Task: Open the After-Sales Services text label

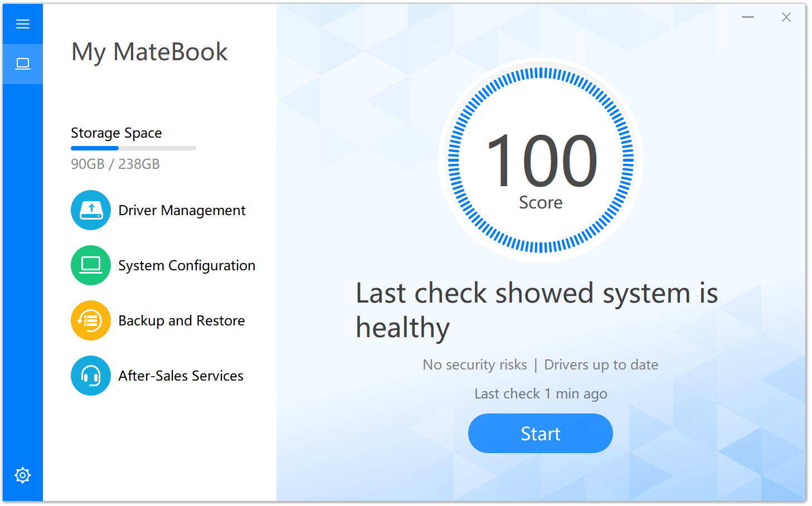Action: coord(181,376)
